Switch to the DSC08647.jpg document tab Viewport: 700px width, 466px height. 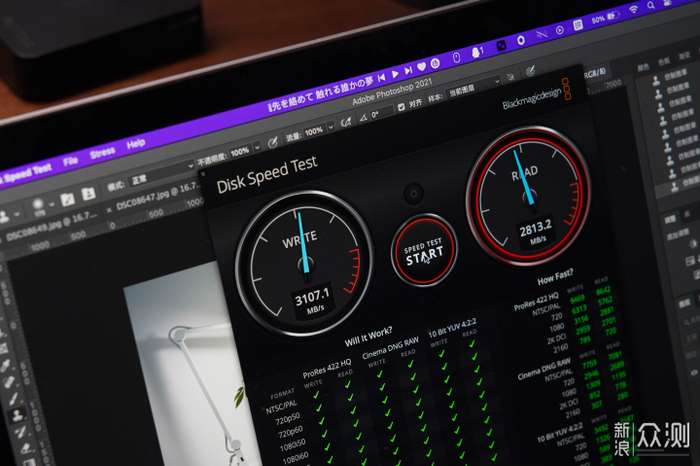[x=157, y=197]
